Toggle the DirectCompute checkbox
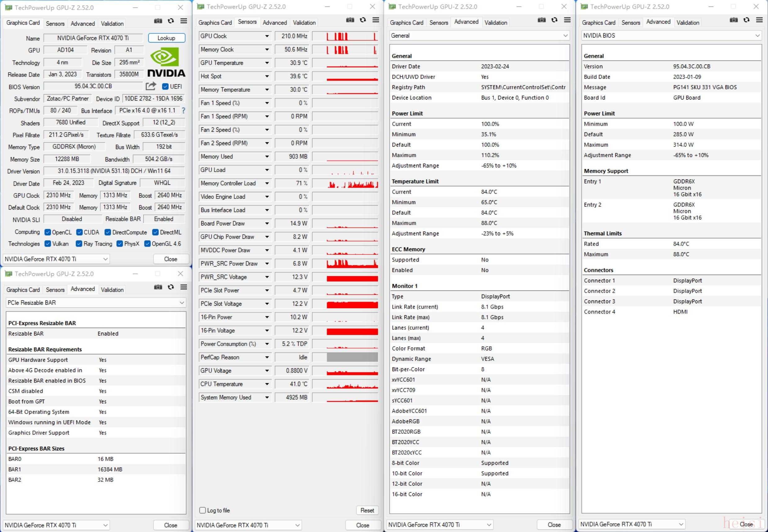Screen dimensions: 768x532 click(108, 232)
